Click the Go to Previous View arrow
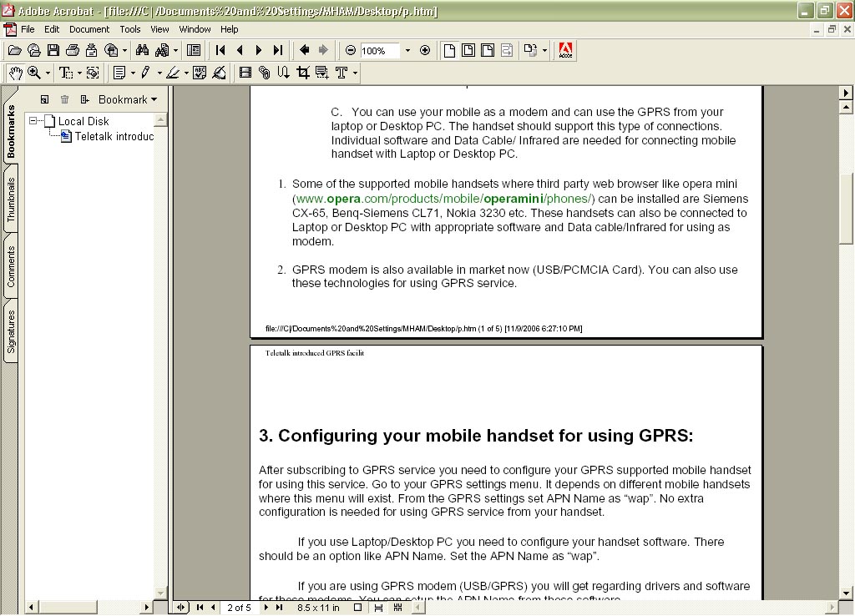This screenshot has width=855, height=616. click(x=304, y=51)
